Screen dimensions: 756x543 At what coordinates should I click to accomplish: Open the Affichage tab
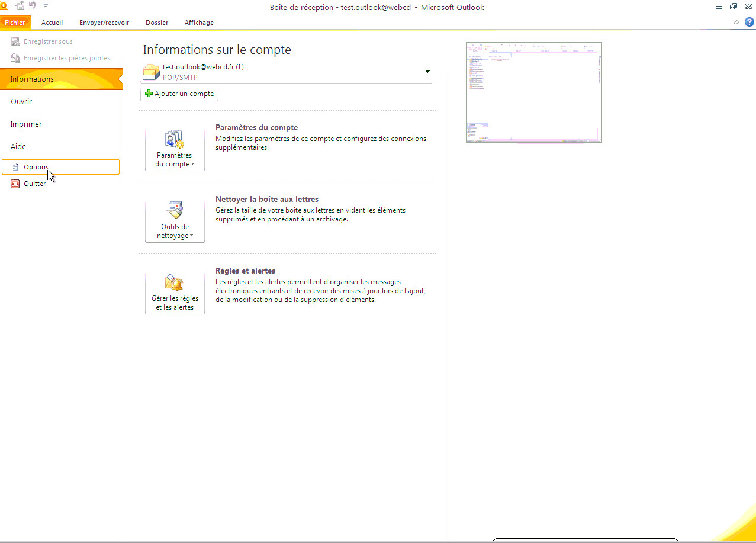tap(199, 23)
